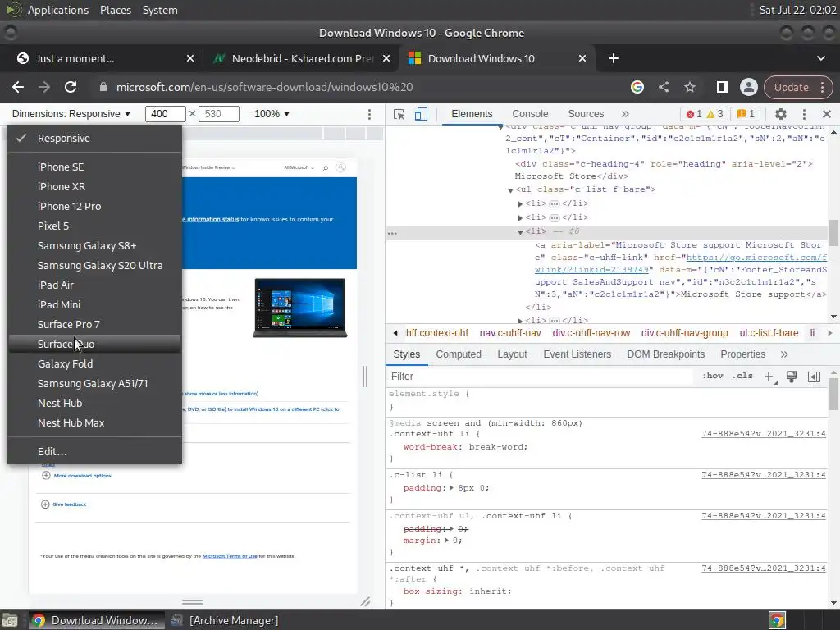Screen dimensions: 840x630
Task: Expand margin 0 shorthand triangle
Action: [448, 541]
